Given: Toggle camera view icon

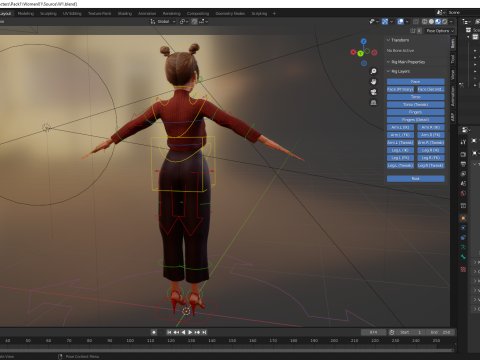Looking at the screenshot, I should (374, 92).
